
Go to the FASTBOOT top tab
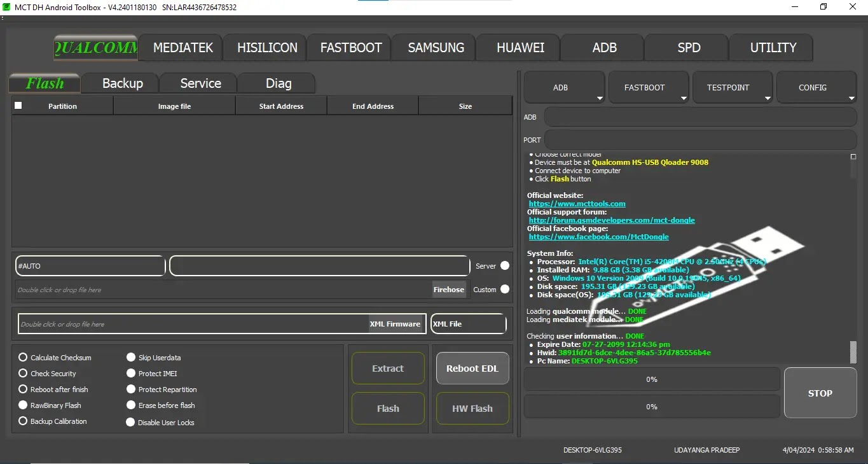[351, 48]
